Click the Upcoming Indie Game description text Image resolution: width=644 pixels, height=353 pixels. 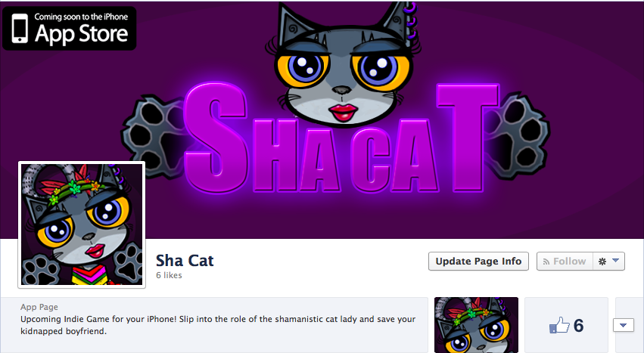coord(218,325)
